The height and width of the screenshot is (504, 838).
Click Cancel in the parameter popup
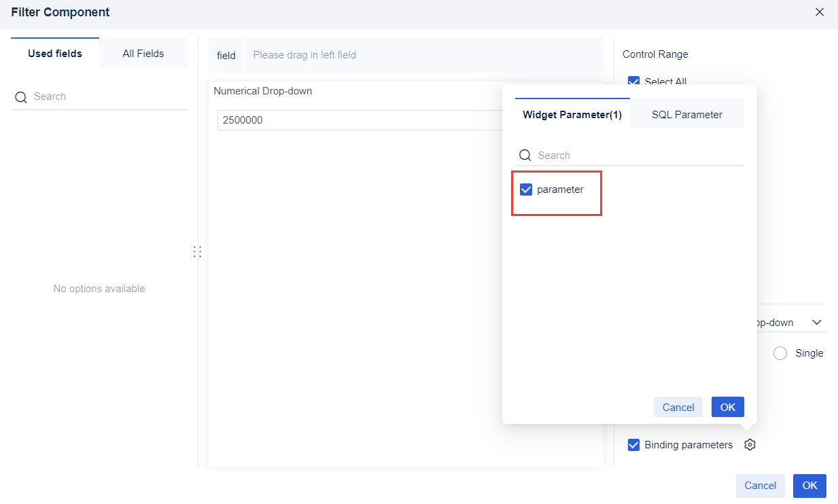point(678,406)
